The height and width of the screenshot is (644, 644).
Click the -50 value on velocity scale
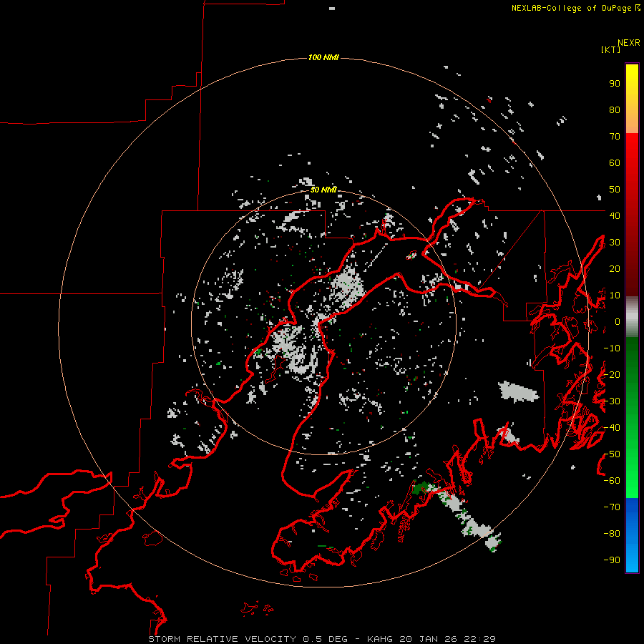point(612,454)
